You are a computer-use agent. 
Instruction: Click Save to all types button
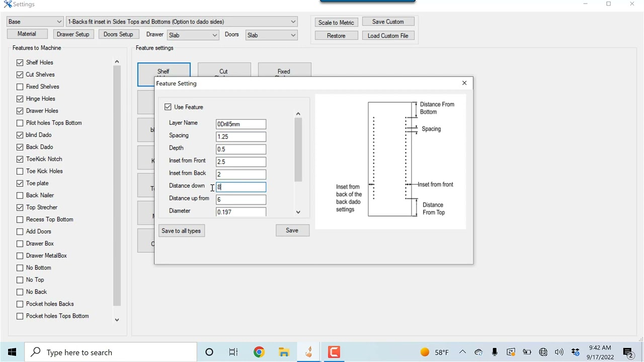tap(181, 231)
